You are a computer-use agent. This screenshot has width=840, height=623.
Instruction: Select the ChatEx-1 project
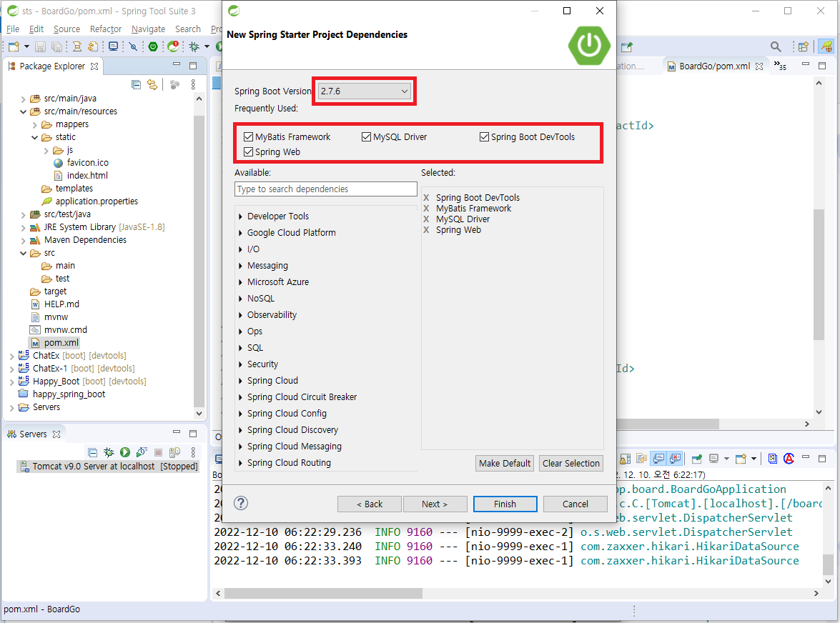84,368
